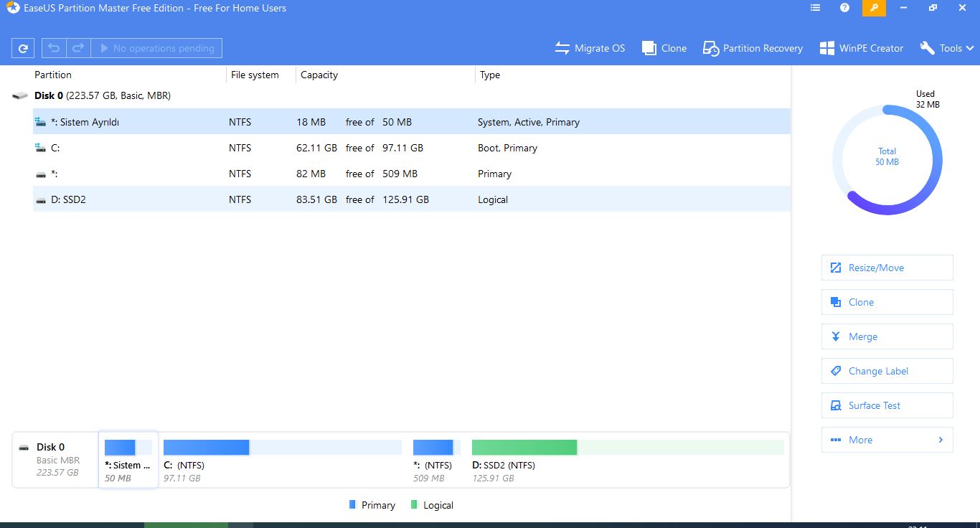The height and width of the screenshot is (528, 980).
Task: Select the unlabeled 509 MB partition row
Action: [x=412, y=174]
